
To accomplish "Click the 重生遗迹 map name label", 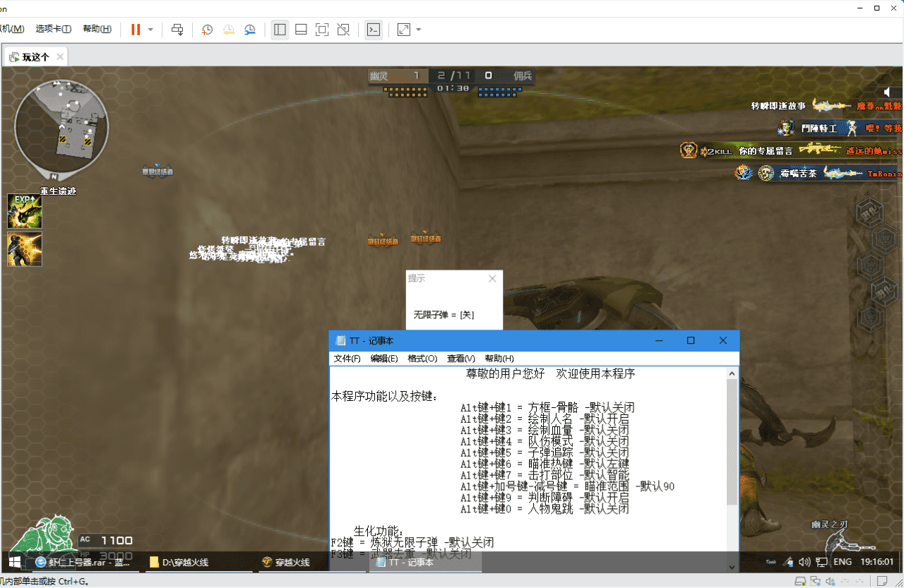I will click(58, 191).
